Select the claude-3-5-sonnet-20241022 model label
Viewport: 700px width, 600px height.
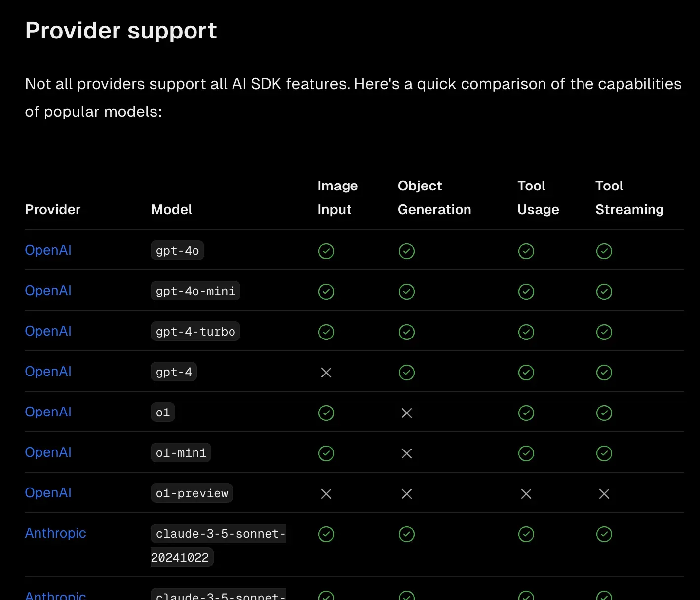[218, 545]
